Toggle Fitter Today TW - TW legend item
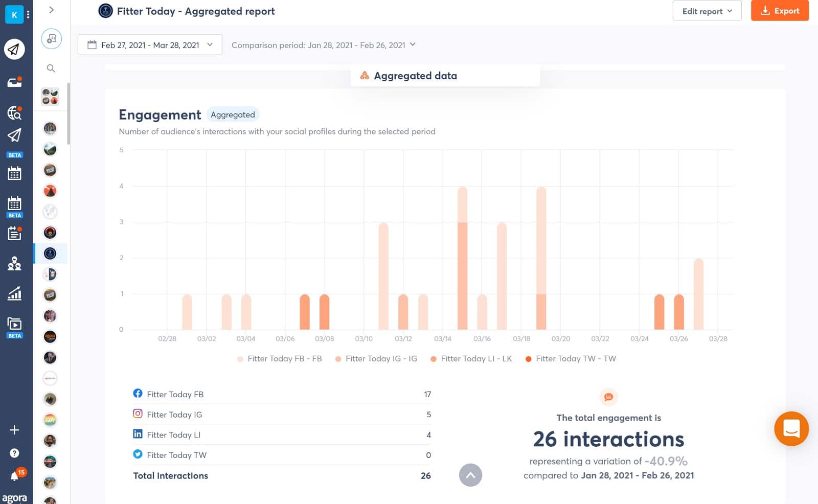Viewport: 818px width, 504px height. pos(571,359)
